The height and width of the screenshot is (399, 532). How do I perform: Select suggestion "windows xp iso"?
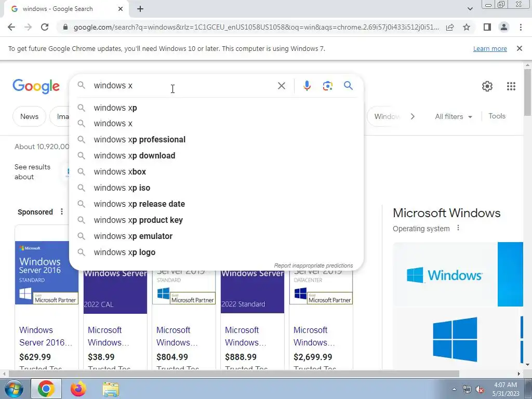tap(216, 188)
